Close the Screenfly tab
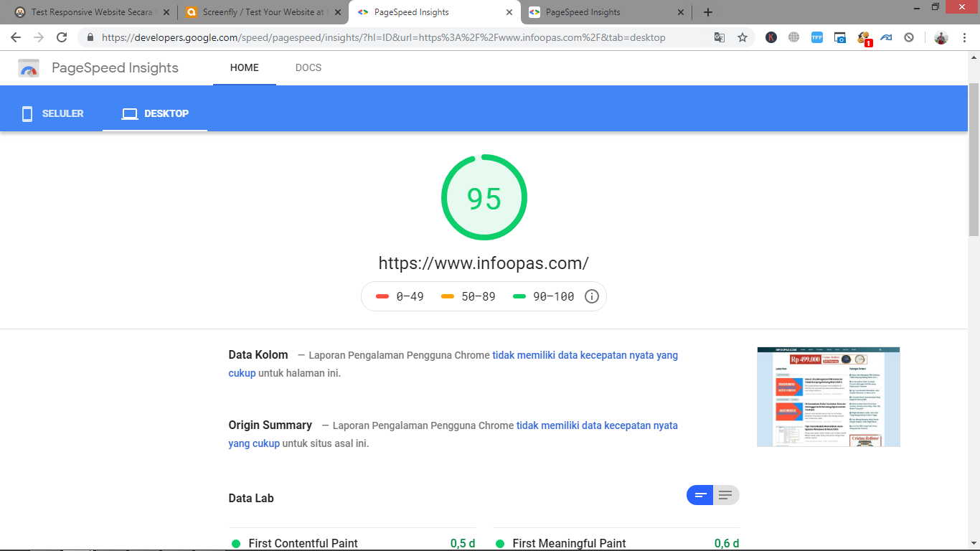Image resolution: width=980 pixels, height=551 pixels. [338, 12]
